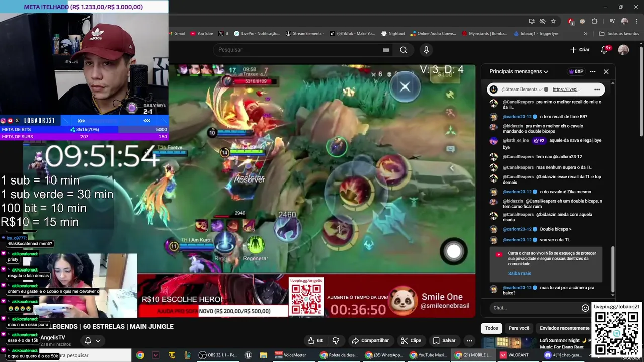
Task: Open the 0XP crown points badge
Action: coord(576,71)
